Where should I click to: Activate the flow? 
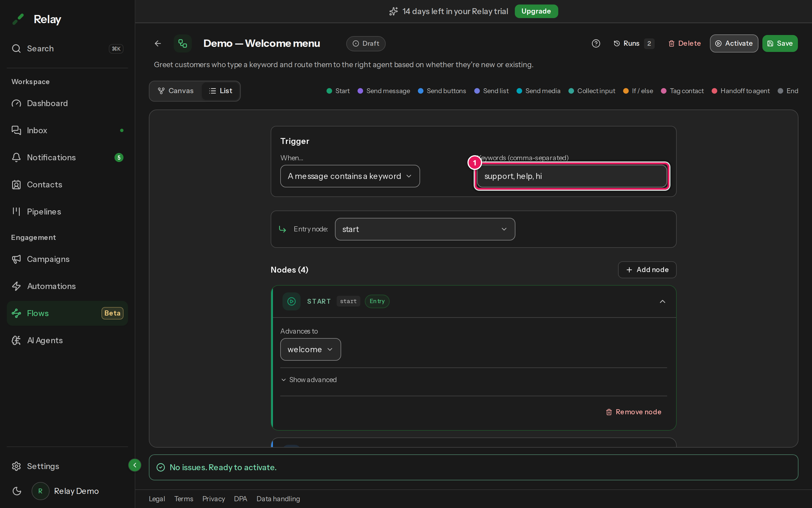[734, 43]
